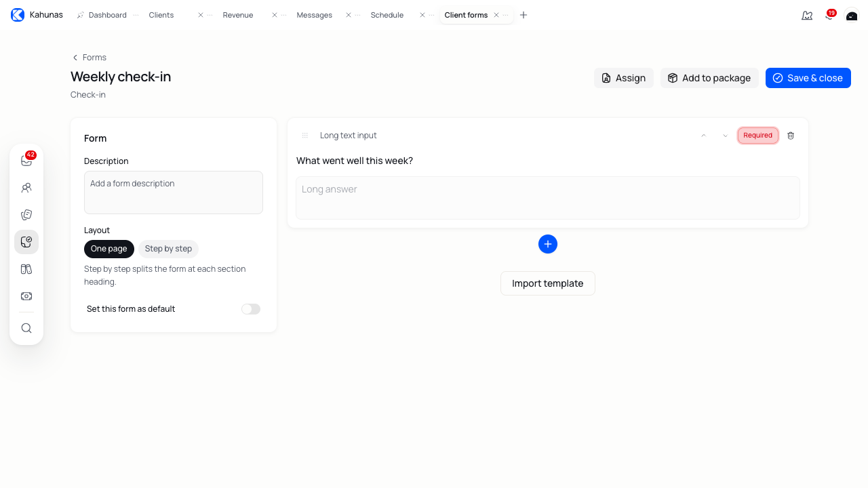Click the Assign button
The height and width of the screenshot is (488, 868).
624,78
